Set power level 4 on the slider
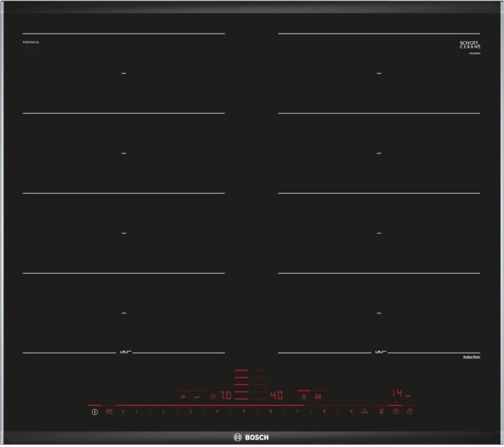 point(217,411)
